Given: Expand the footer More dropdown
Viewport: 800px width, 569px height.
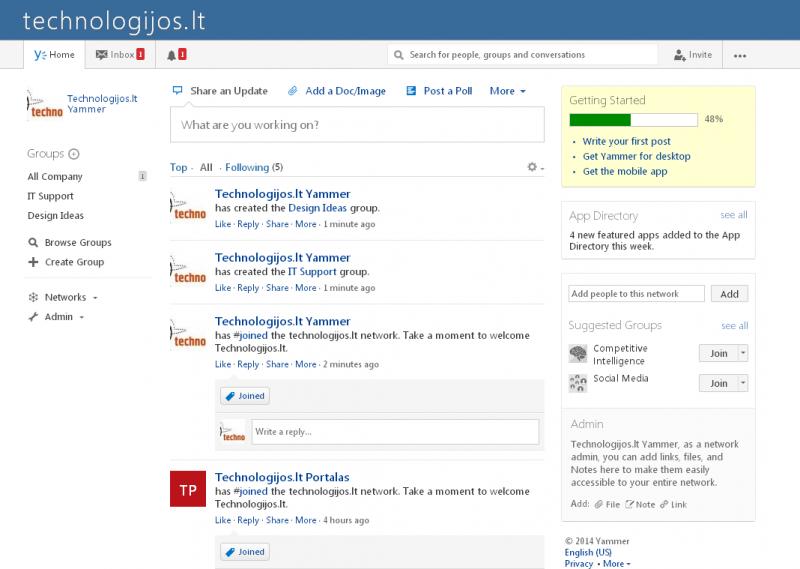Looking at the screenshot, I should [x=617, y=563].
